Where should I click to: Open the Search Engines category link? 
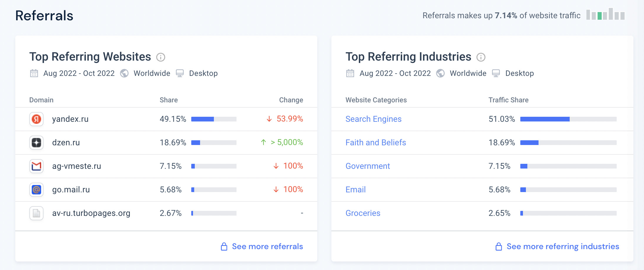(x=373, y=119)
